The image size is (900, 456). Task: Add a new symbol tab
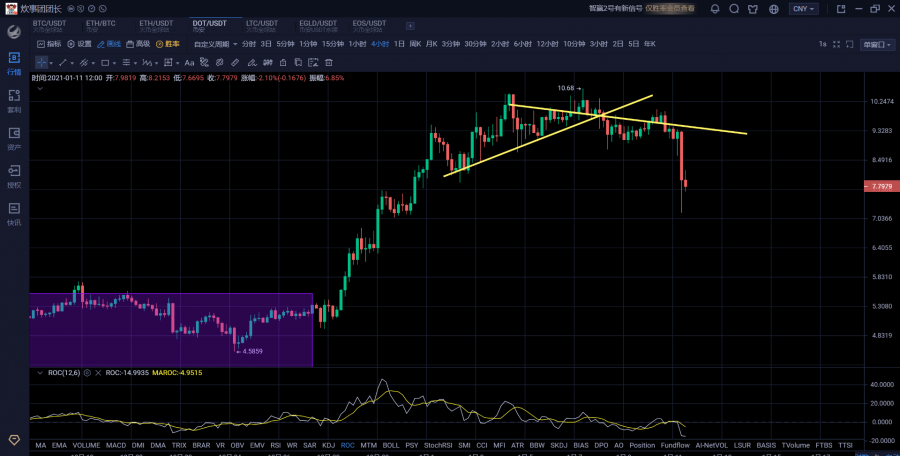pyautogui.click(x=410, y=26)
